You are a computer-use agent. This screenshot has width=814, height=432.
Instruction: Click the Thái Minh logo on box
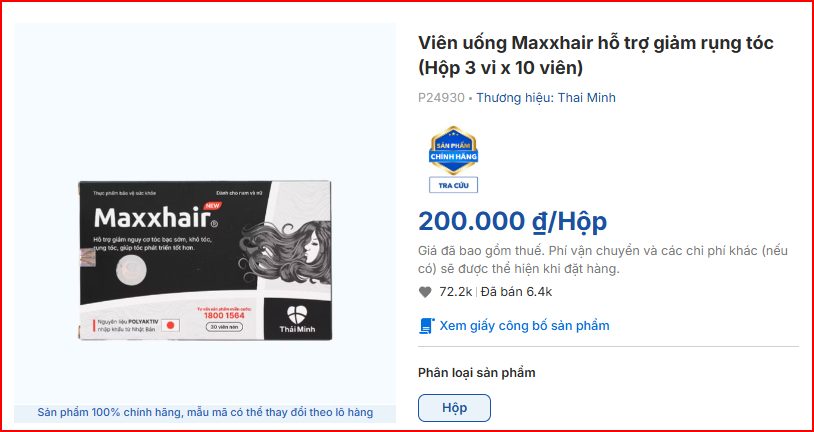[x=297, y=319]
